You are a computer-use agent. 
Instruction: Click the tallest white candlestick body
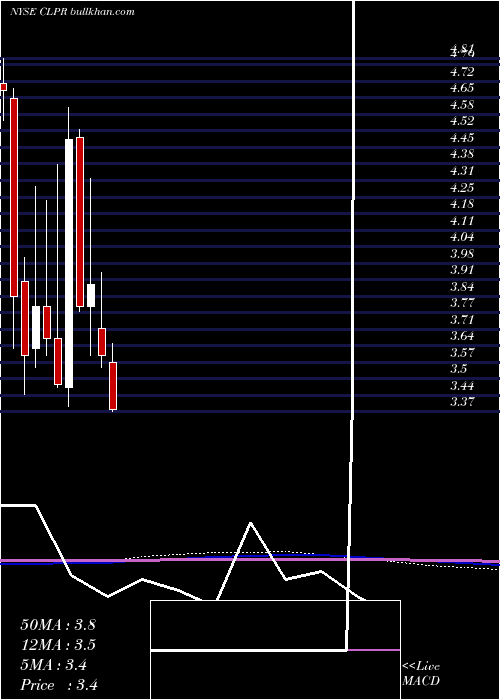pyautogui.click(x=69, y=263)
